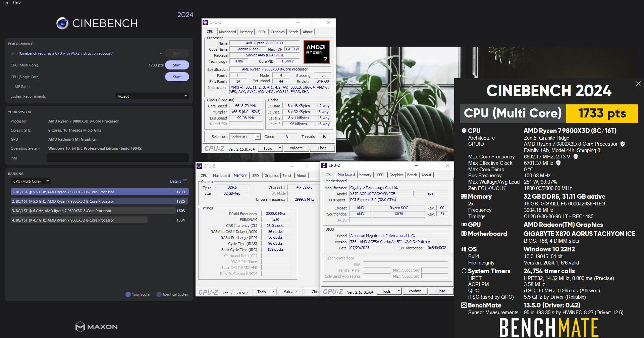Click the Cinebench logo icon
Screen dimensions: 644x338
62,23
